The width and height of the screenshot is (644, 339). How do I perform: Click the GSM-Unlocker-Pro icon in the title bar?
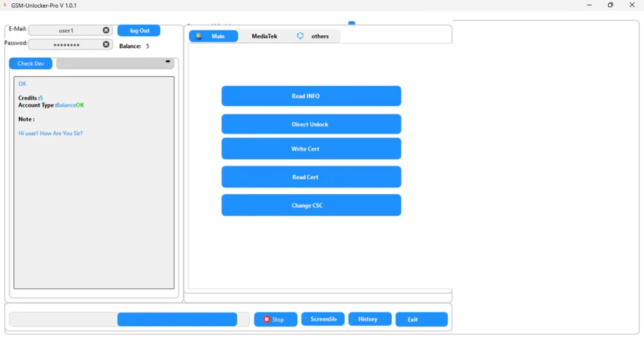[5, 5]
